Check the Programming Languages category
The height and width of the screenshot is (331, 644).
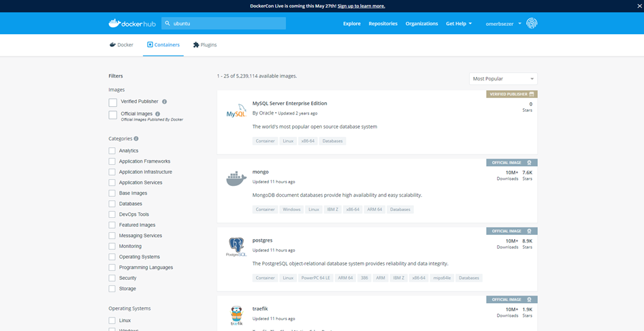point(112,268)
